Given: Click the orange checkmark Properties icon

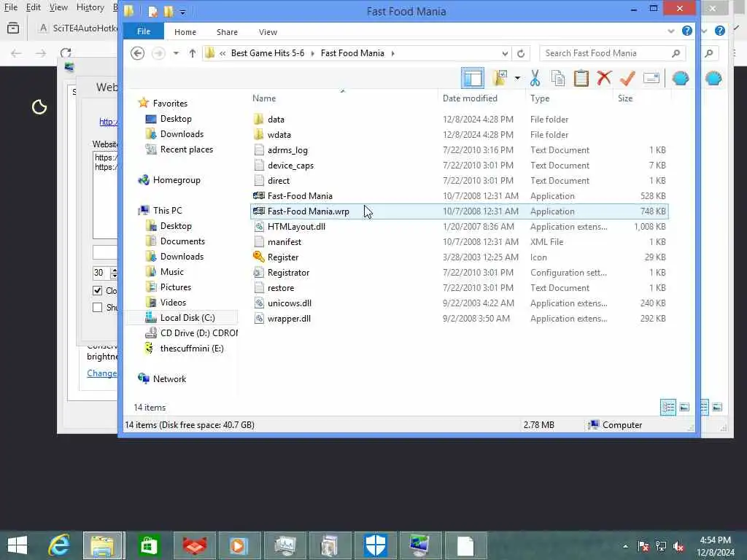Looking at the screenshot, I should tap(627, 78).
